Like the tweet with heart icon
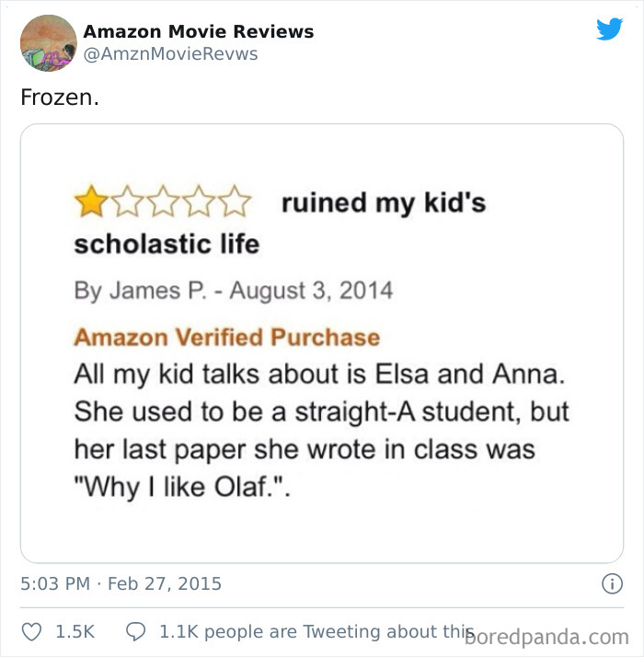This screenshot has width=644, height=657. click(31, 632)
